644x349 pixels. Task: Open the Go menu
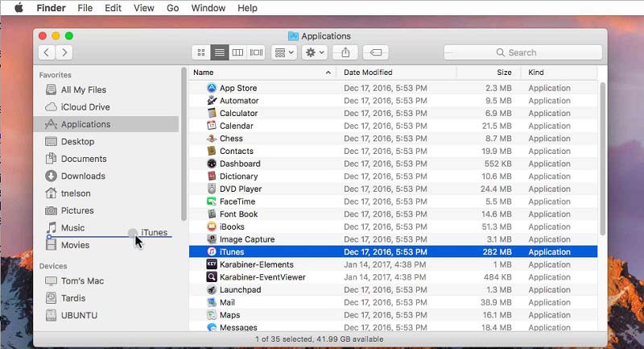tap(172, 8)
